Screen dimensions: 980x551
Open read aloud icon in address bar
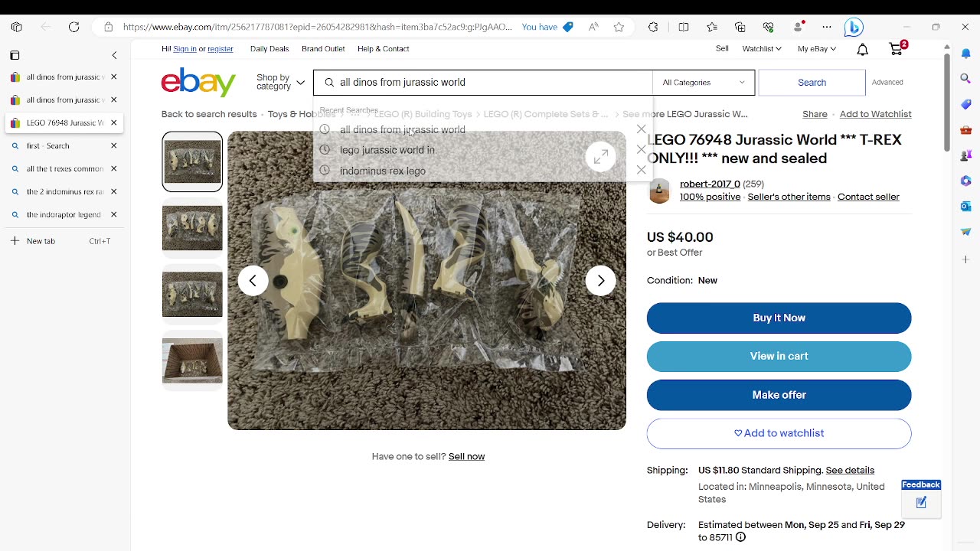point(593,27)
